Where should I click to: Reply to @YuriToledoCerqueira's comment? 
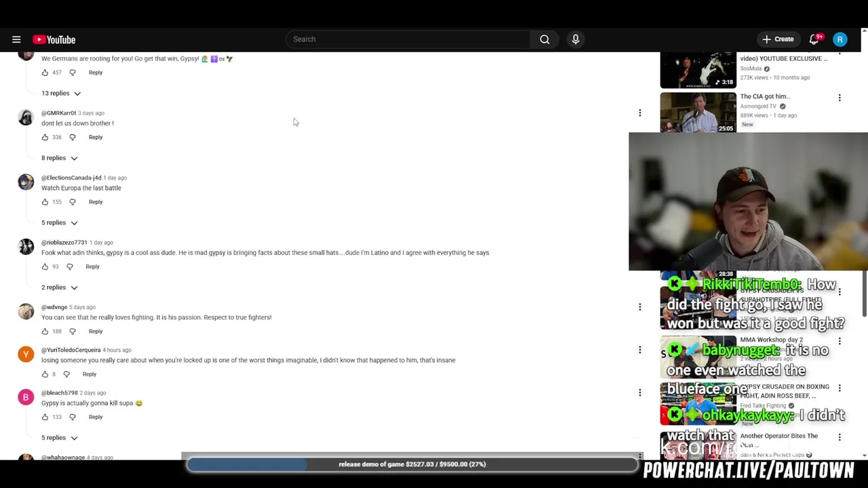pos(90,374)
